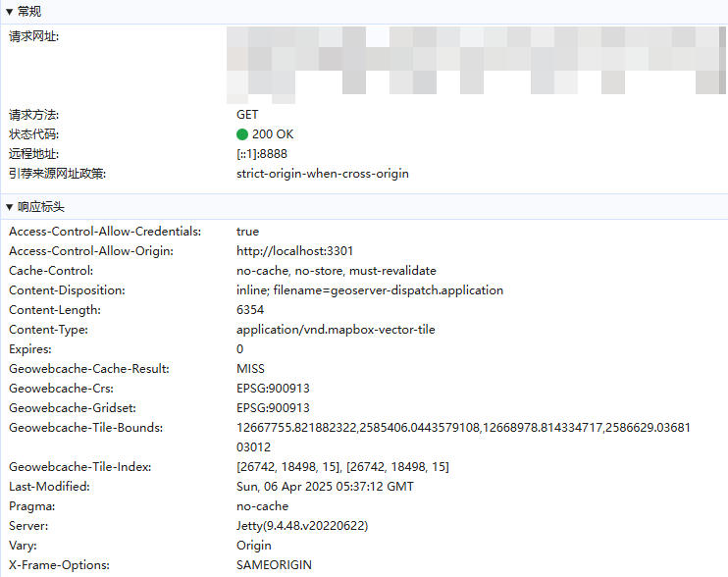
Task: Select the application/vnd.mapbox-vector-tile content type
Action: tap(335, 330)
